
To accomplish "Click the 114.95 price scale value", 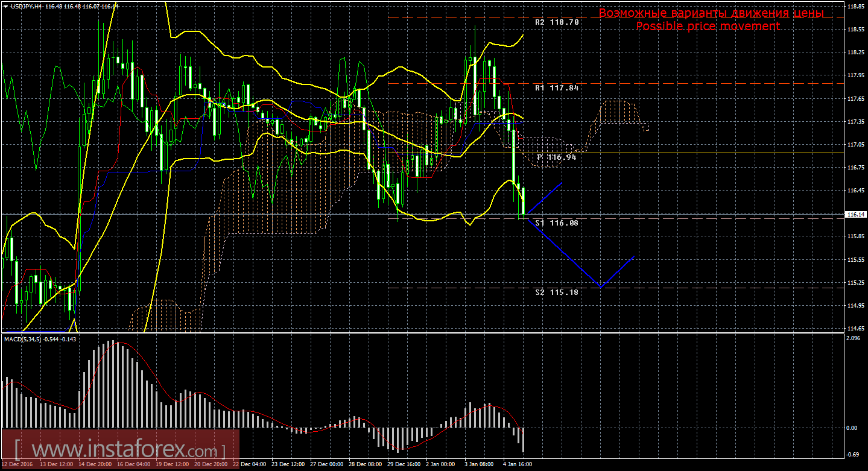I will click(857, 305).
